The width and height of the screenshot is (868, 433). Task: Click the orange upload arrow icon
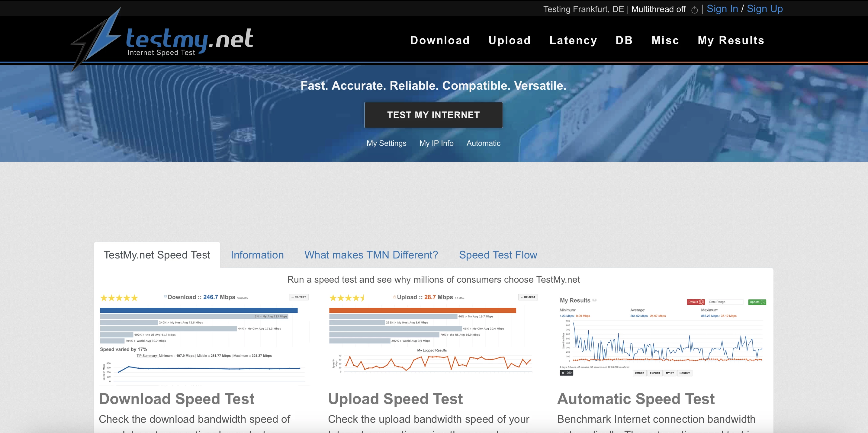click(394, 297)
